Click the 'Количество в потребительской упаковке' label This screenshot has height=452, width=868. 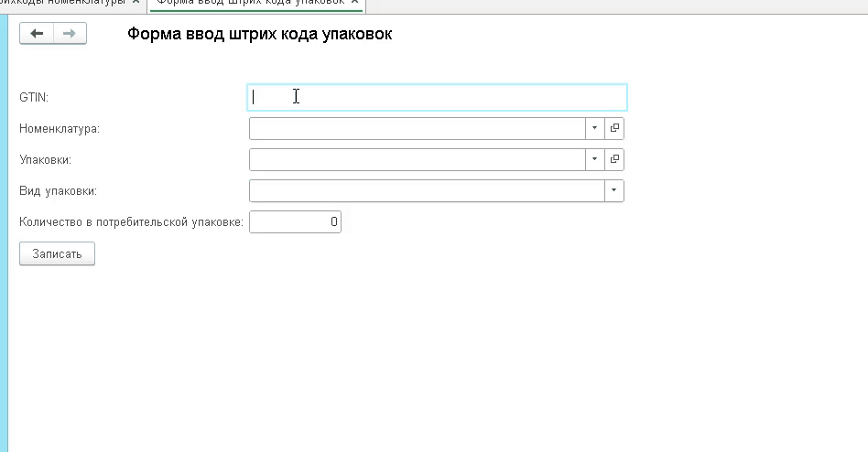[131, 221]
